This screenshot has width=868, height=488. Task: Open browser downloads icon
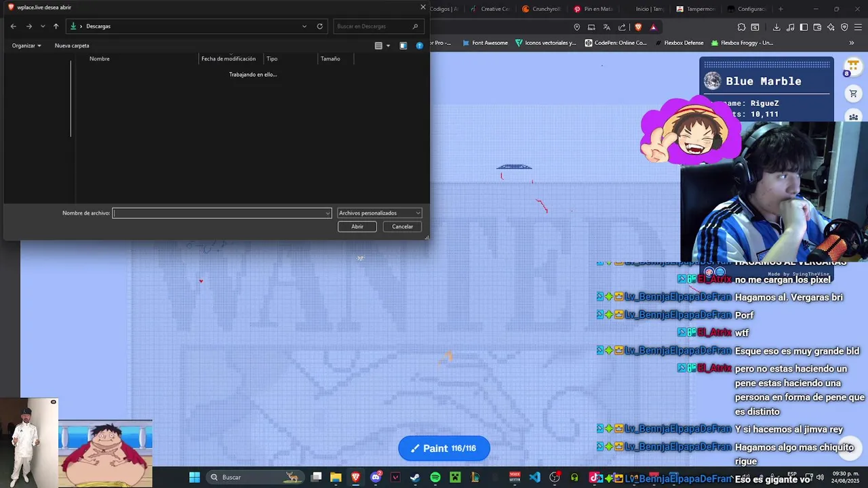pyautogui.click(x=776, y=27)
